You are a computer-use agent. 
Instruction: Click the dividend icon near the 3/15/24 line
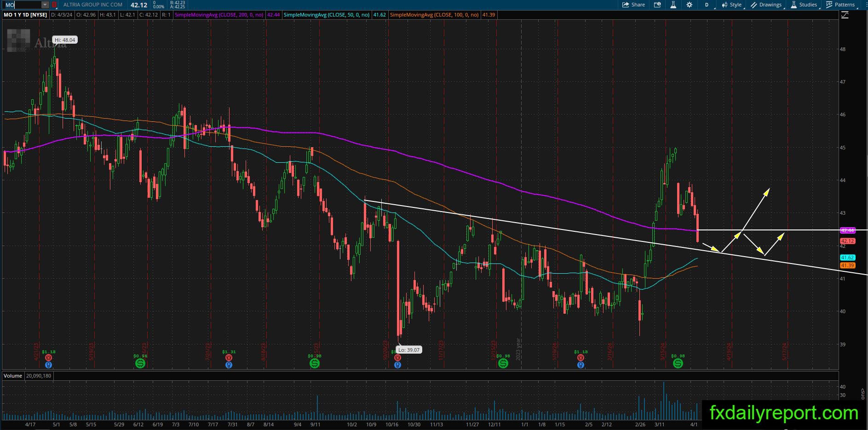click(x=678, y=363)
